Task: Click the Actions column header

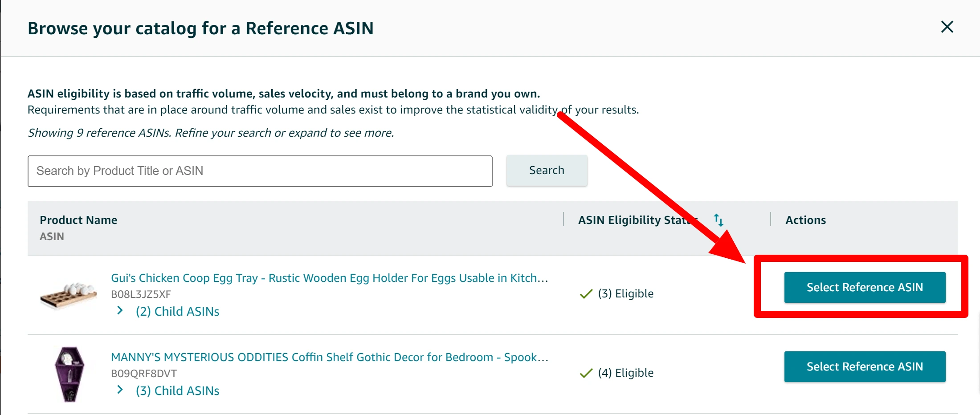Action: tap(805, 220)
